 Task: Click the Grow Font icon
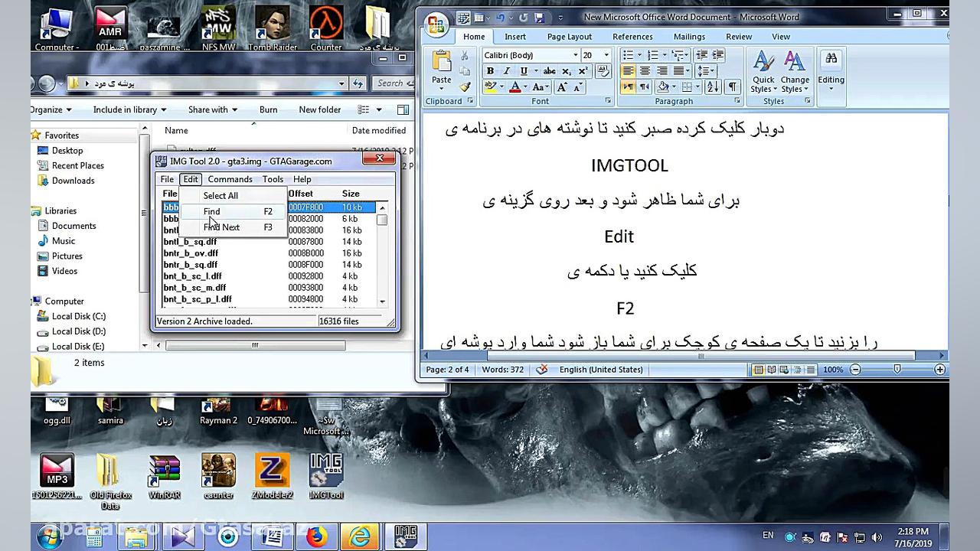[x=562, y=87]
